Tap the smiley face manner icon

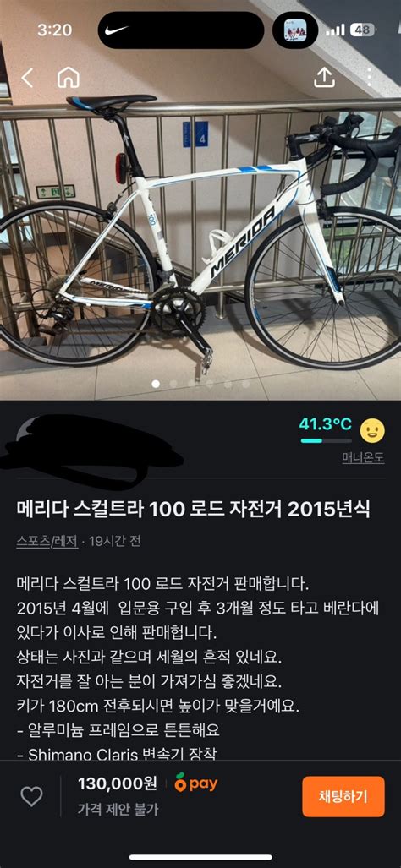pyautogui.click(x=372, y=429)
